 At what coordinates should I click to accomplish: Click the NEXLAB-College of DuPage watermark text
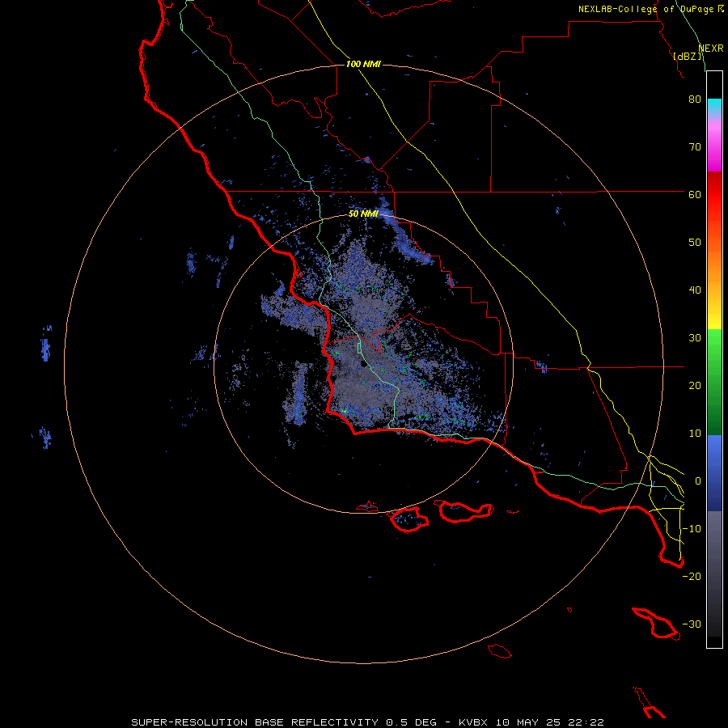point(645,9)
